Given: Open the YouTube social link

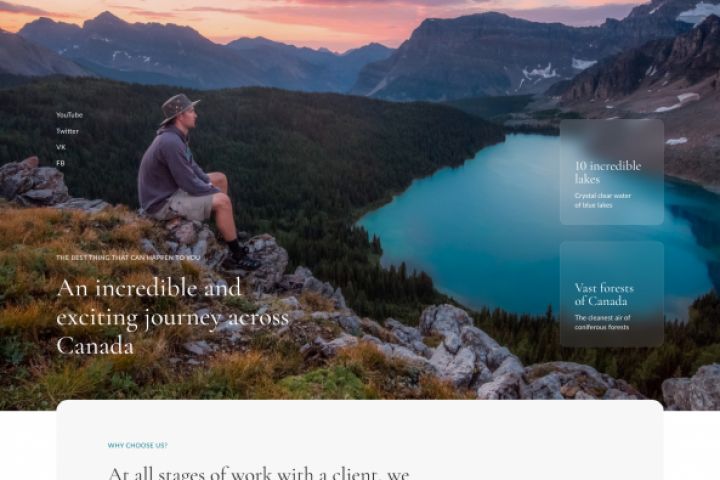Looking at the screenshot, I should pos(69,115).
